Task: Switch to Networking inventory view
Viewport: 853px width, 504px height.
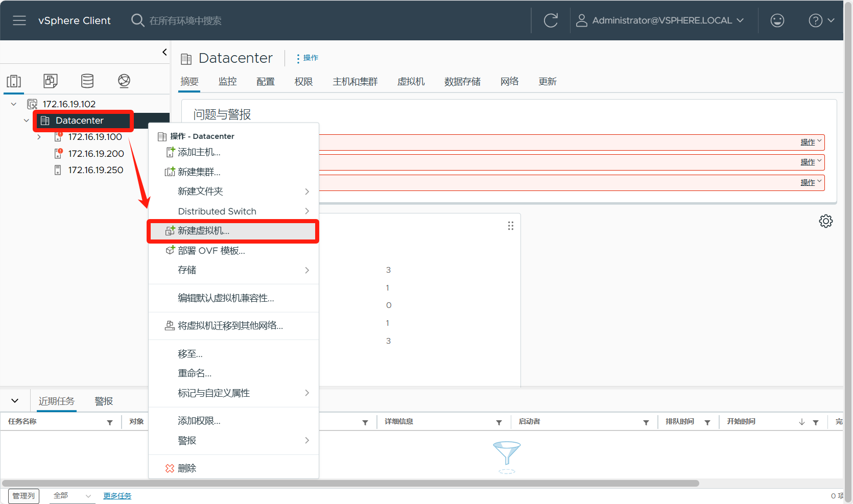Action: [x=124, y=81]
